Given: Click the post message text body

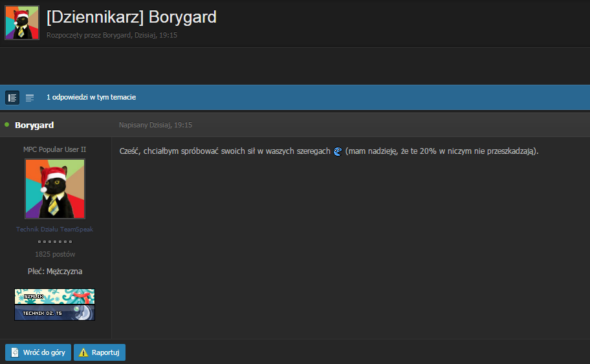Looking at the screenshot, I should coord(329,151).
